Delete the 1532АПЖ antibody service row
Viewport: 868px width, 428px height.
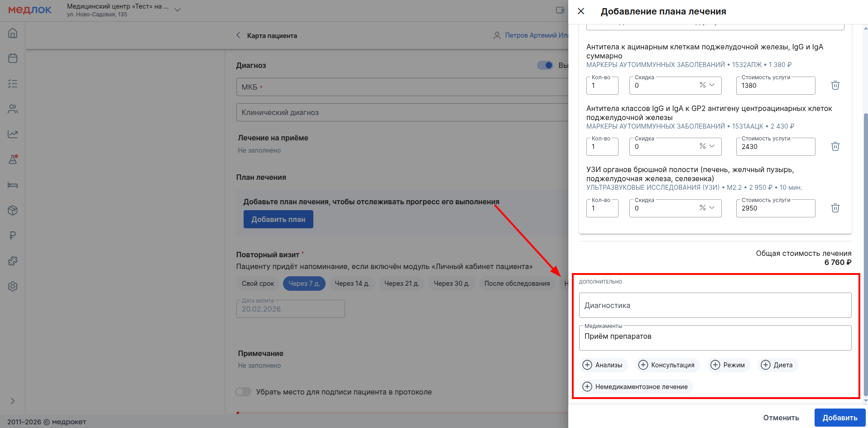coord(835,85)
